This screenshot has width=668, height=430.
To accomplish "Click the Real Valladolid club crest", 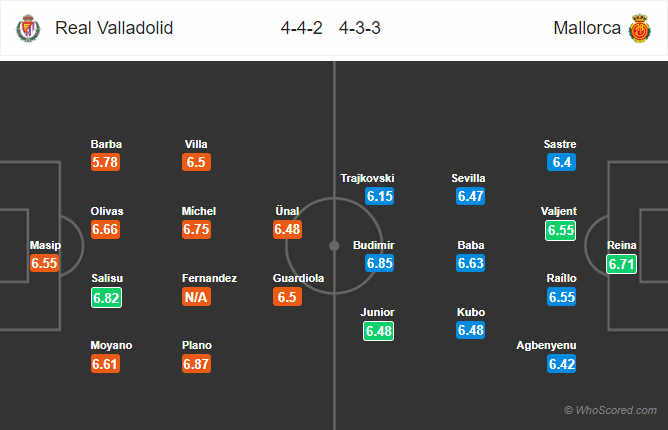I will pyautogui.click(x=26, y=28).
